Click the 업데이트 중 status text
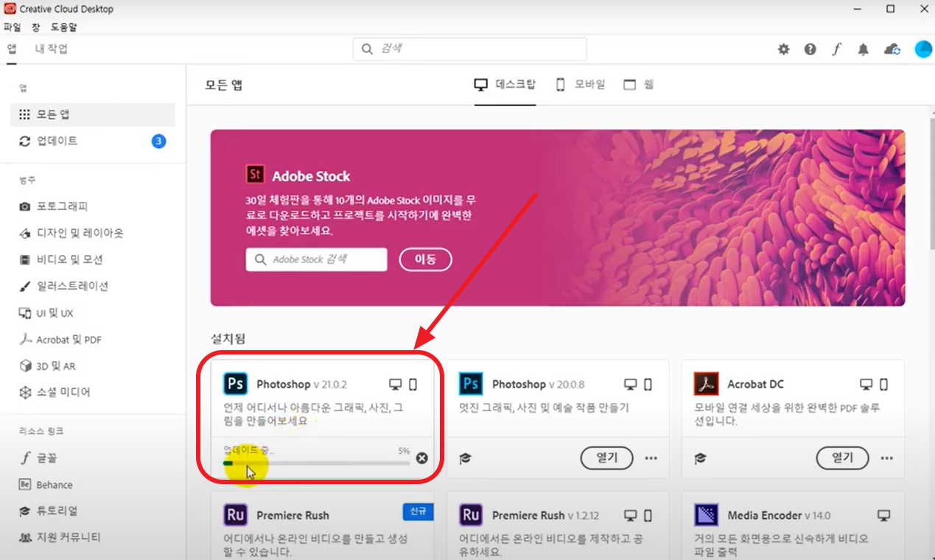This screenshot has width=935, height=560. click(248, 449)
